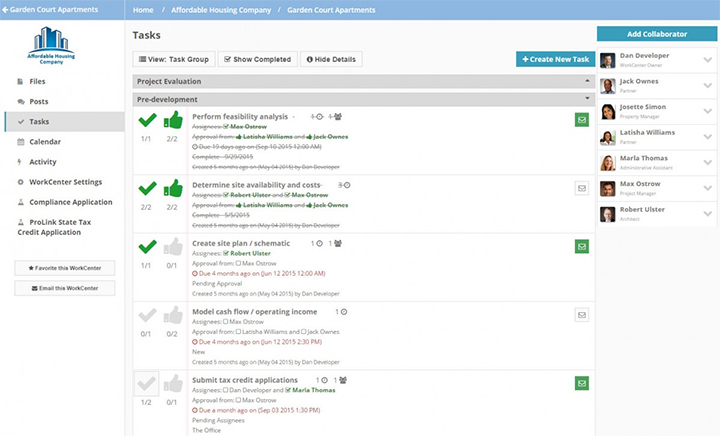Toggle the Show Completed checkbox
This screenshot has height=436, width=720.
(255, 59)
